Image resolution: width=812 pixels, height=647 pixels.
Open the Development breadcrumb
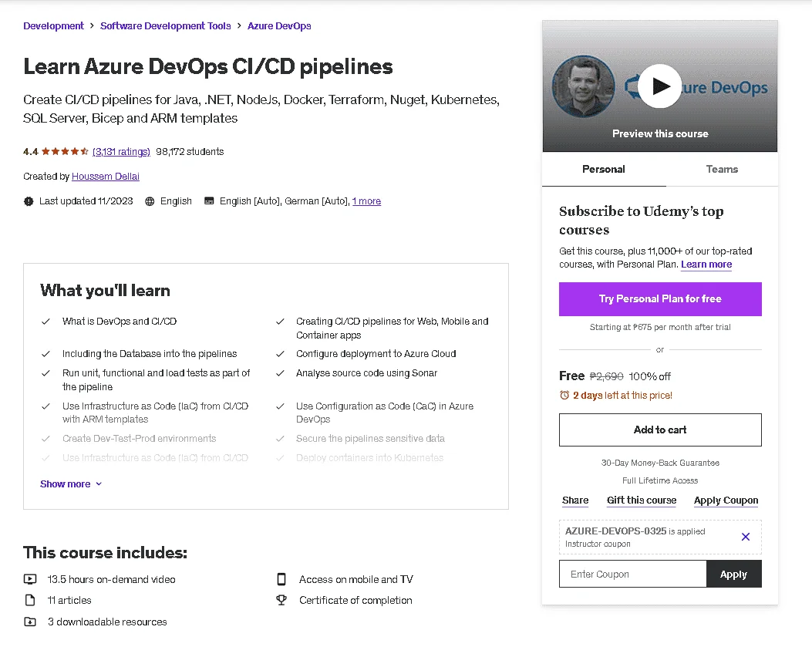(53, 26)
